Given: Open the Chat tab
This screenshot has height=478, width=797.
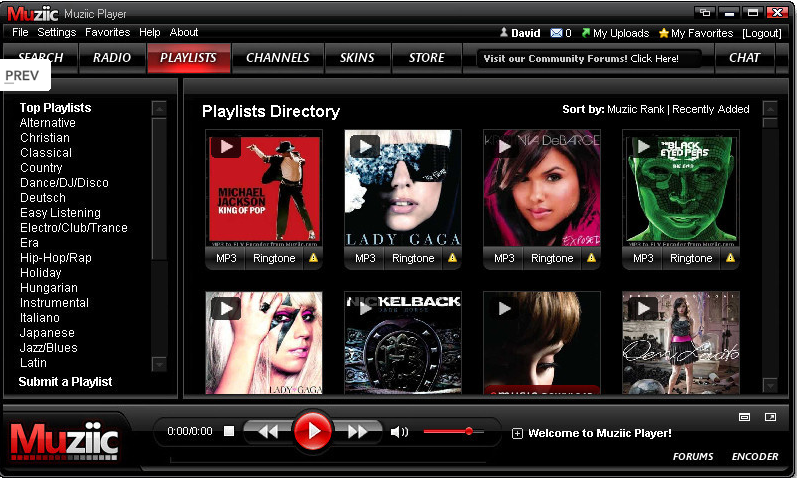Looking at the screenshot, I should coord(745,58).
